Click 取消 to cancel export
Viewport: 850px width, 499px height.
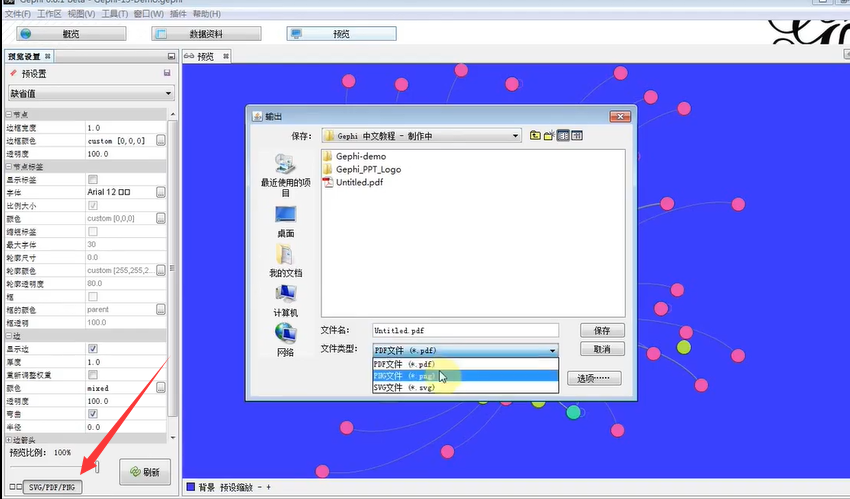point(602,349)
